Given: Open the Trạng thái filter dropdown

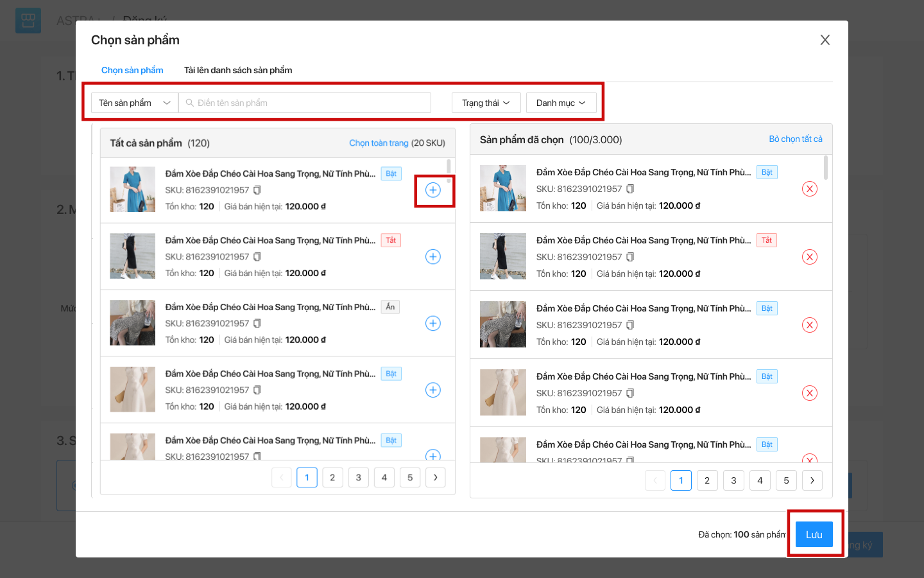Looking at the screenshot, I should (x=486, y=103).
